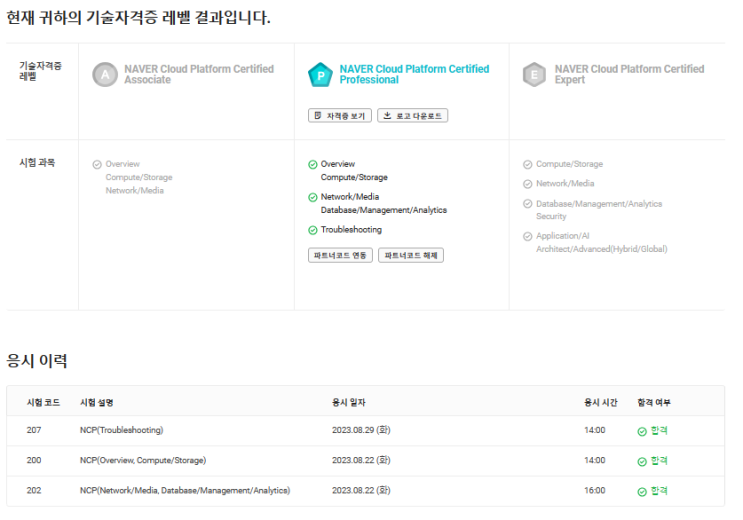Click 파트너코드 해제 button
Viewport: 743px width, 520px height.
click(411, 255)
